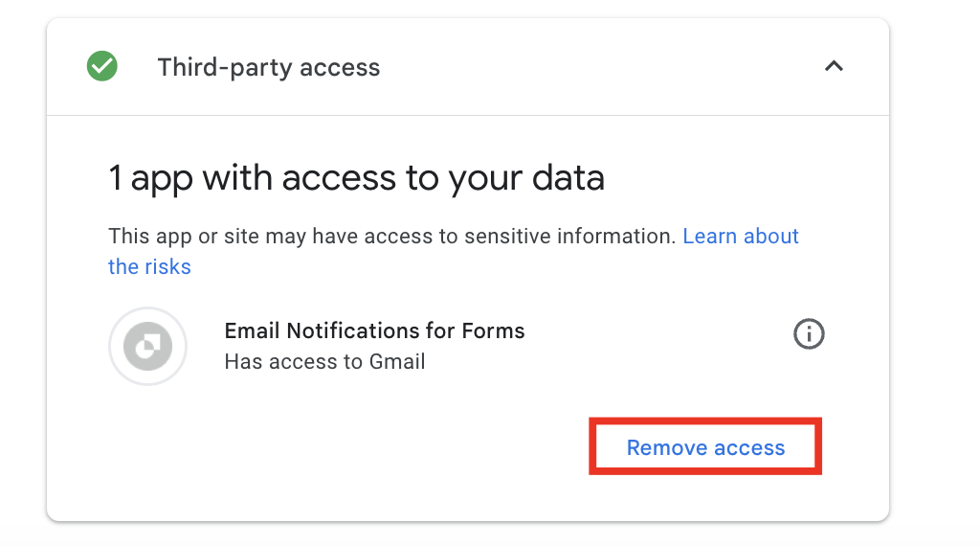Image resolution: width=980 pixels, height=546 pixels.
Task: Click the word Gmail in the app subtitle
Action: [395, 362]
